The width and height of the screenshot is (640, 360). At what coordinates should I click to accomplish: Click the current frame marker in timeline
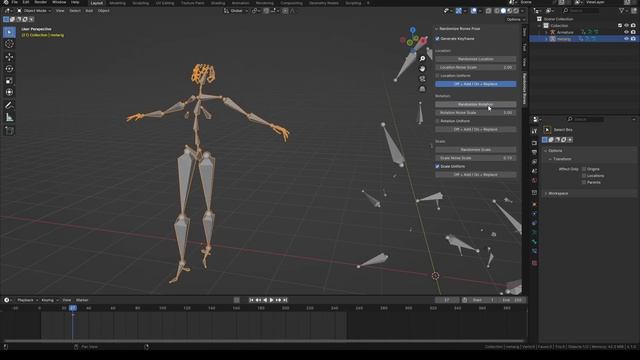(x=73, y=308)
